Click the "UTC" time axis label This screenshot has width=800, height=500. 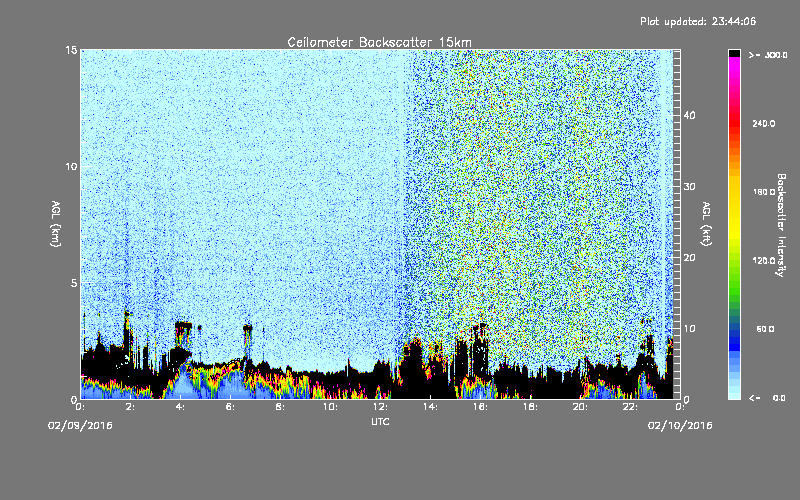380,421
